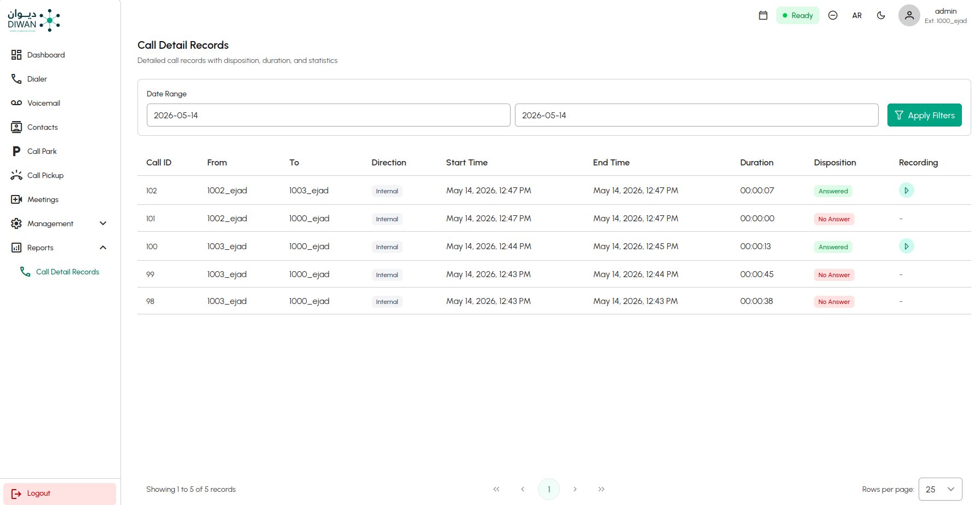Go to the previous page arrow
The image size is (980, 505).
point(523,489)
